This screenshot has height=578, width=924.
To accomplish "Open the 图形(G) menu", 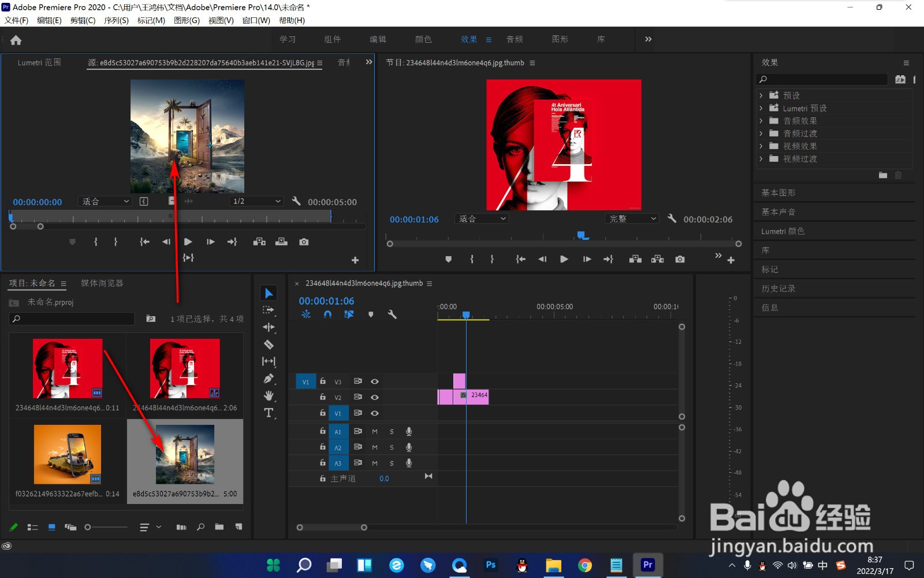I will [x=187, y=20].
